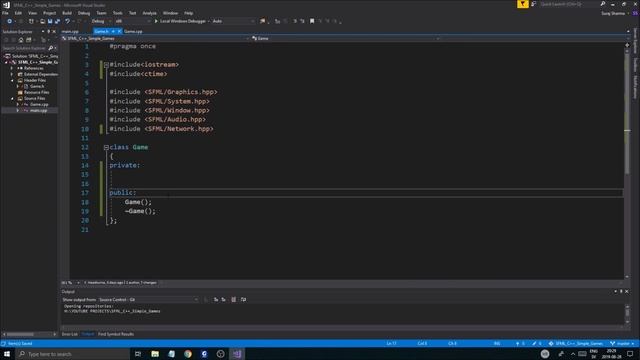Expand the Game.cpp tree node
The width and height of the screenshot is (640, 360).
(18, 104)
